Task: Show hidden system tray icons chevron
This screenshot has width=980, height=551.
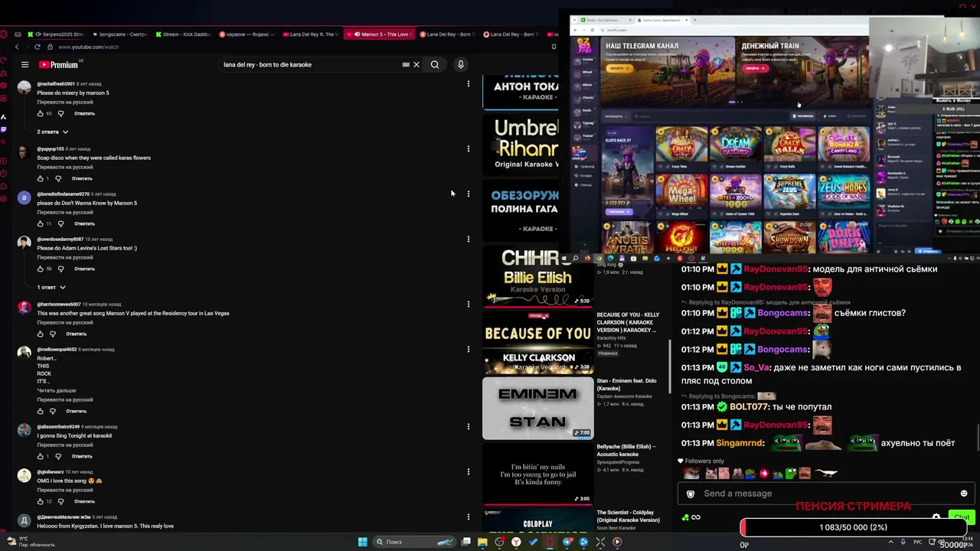Action: pyautogui.click(x=890, y=542)
